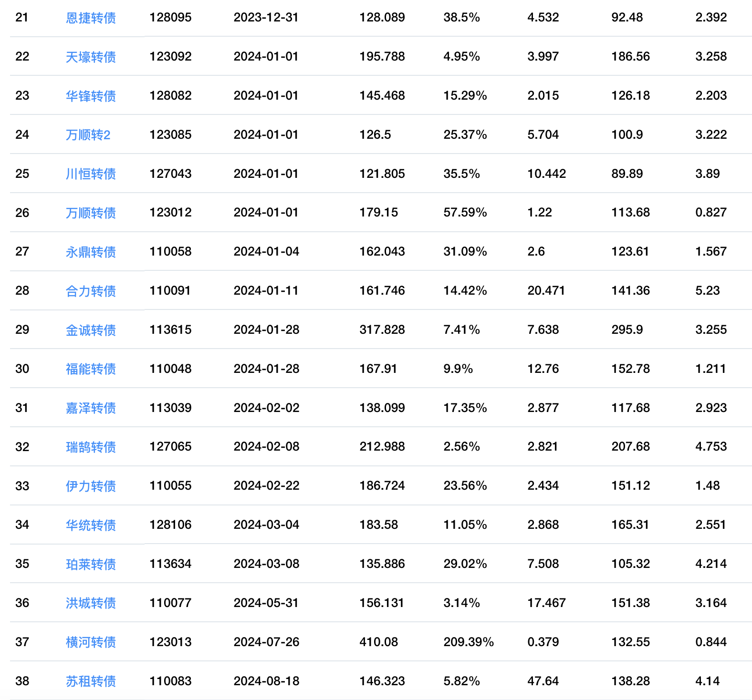The image size is (752, 700).
Task: Open 永鼎转债 bond page
Action: [x=91, y=252]
